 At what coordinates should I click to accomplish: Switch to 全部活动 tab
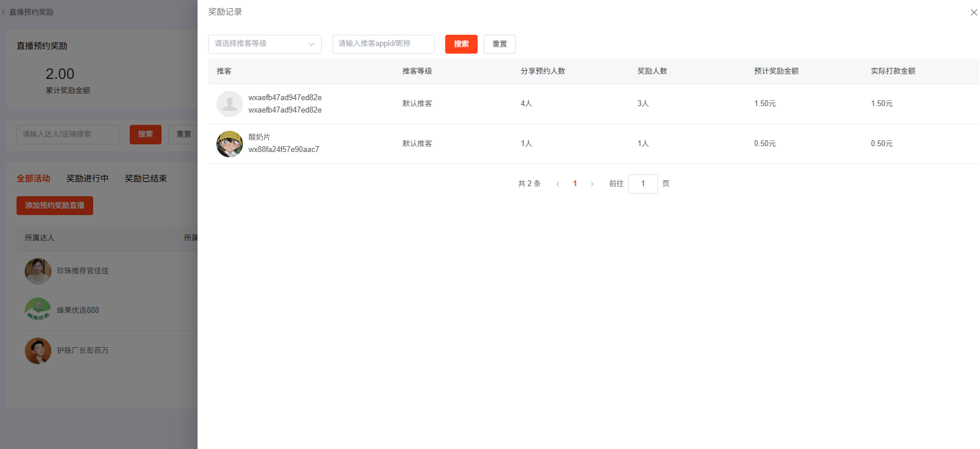(34, 179)
